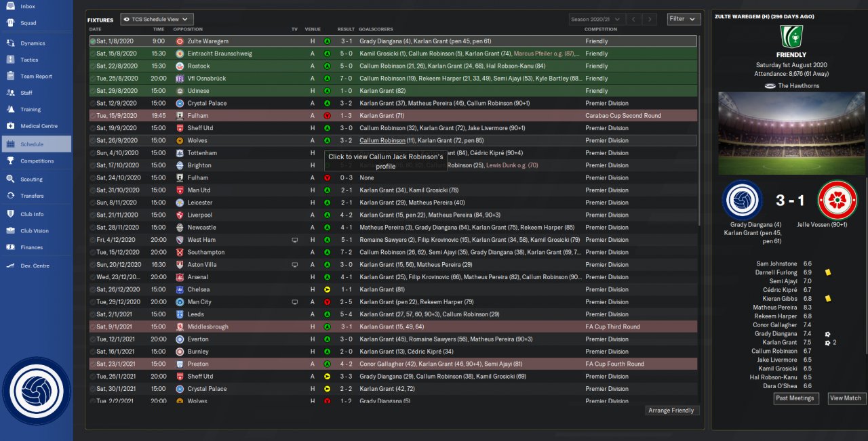Open the Scouting magnifier icon
Screen dimensions: 868x441
[x=11, y=180]
